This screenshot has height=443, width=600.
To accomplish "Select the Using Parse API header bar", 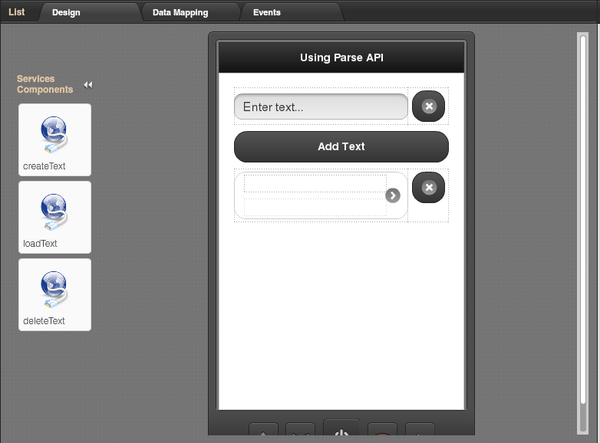I will (x=341, y=57).
